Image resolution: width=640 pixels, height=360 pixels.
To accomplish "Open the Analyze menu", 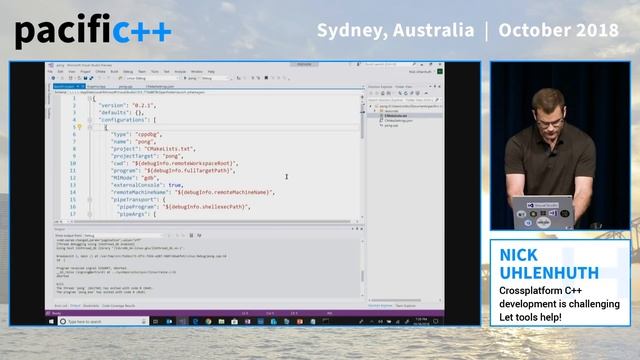I will (x=180, y=71).
